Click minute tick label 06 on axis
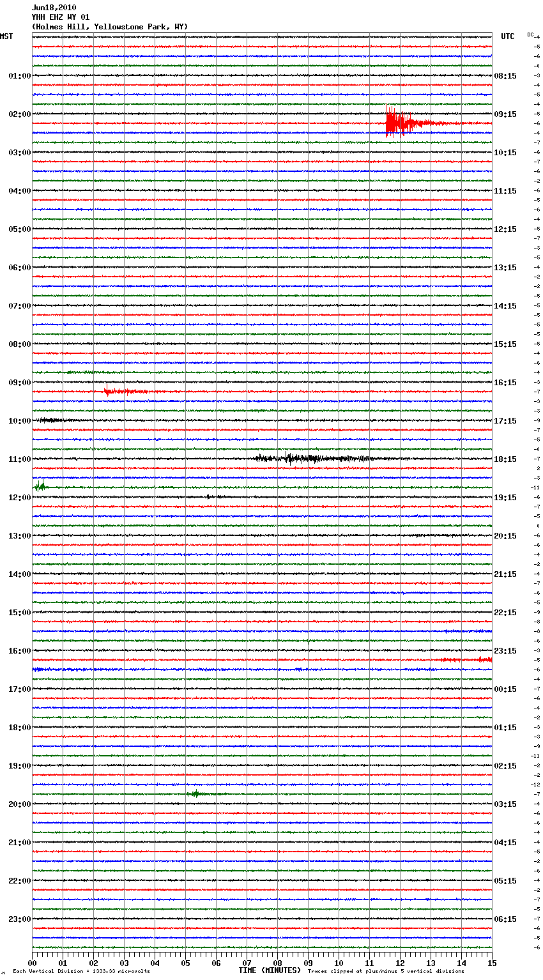 pos(216,963)
